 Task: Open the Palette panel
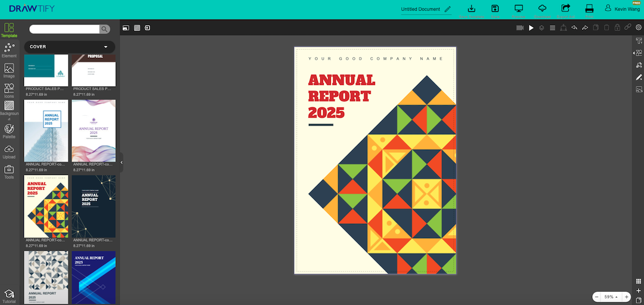click(9, 131)
